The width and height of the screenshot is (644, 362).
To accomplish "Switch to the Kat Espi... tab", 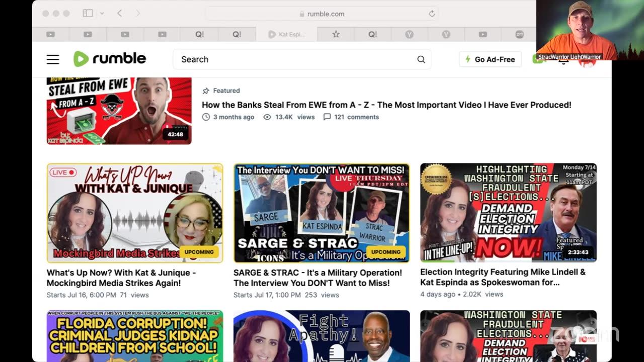I will [286, 34].
